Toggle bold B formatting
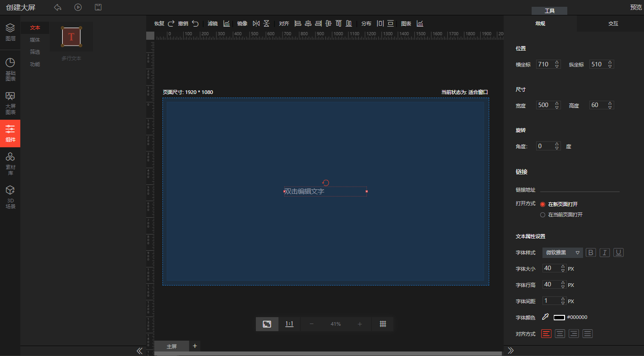This screenshot has width=644, height=356. tap(591, 253)
